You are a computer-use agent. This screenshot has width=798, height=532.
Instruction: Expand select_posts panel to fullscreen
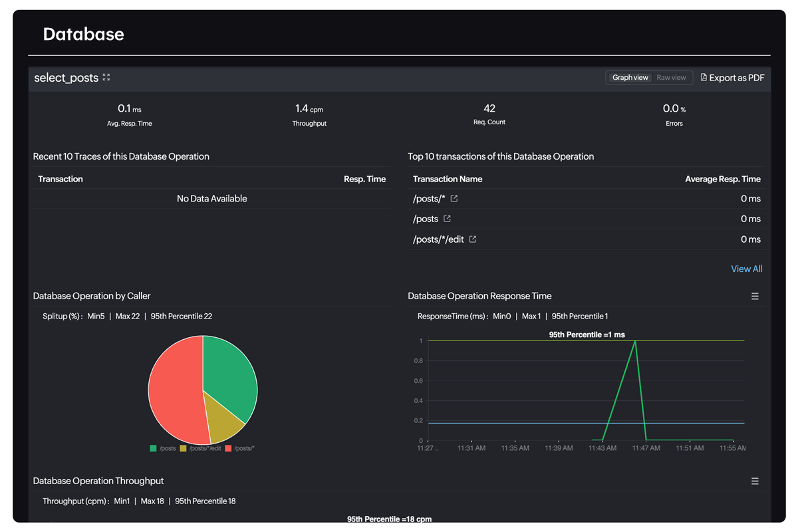[106, 77]
